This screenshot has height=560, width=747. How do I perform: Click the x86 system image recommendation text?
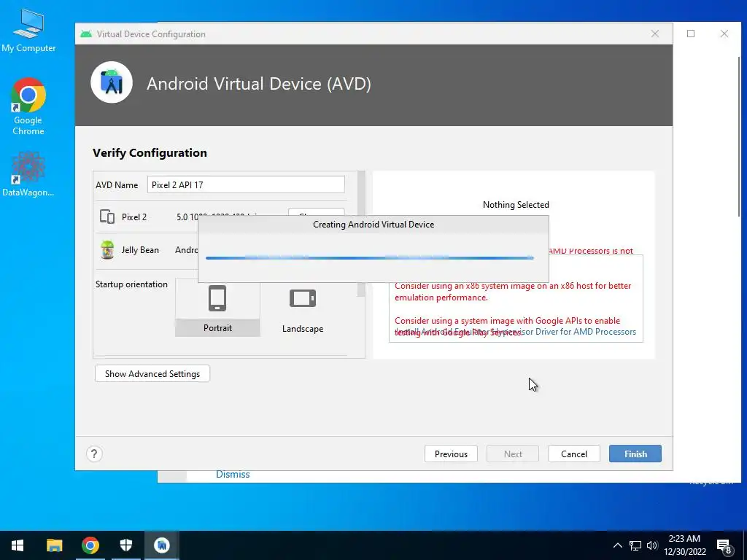[513, 292]
